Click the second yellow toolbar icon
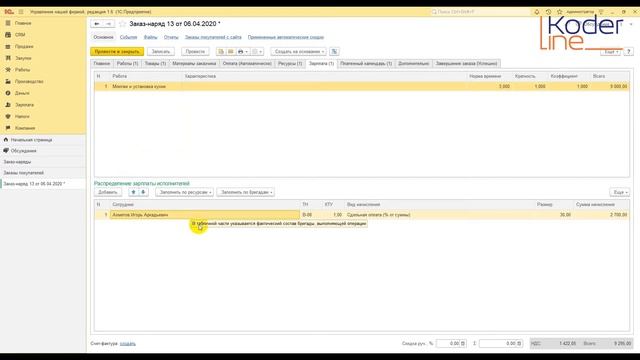This screenshot has height=360, width=640. pyautogui.click(x=231, y=51)
